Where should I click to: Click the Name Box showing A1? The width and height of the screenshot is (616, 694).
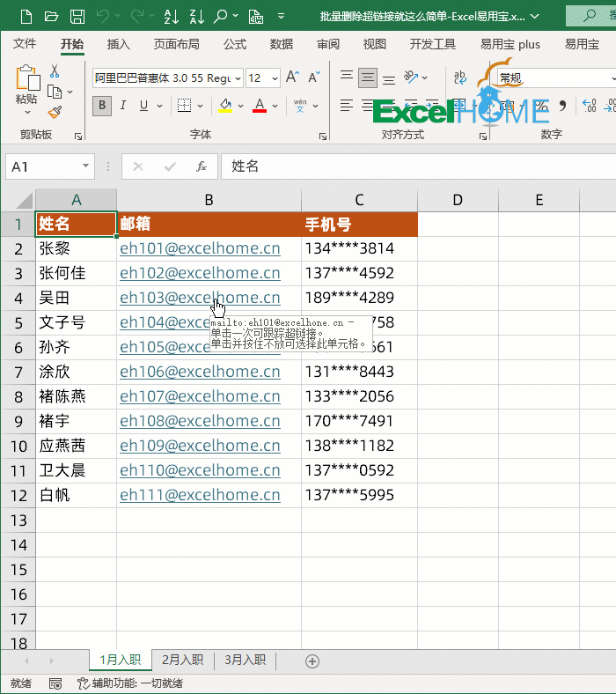(50, 166)
